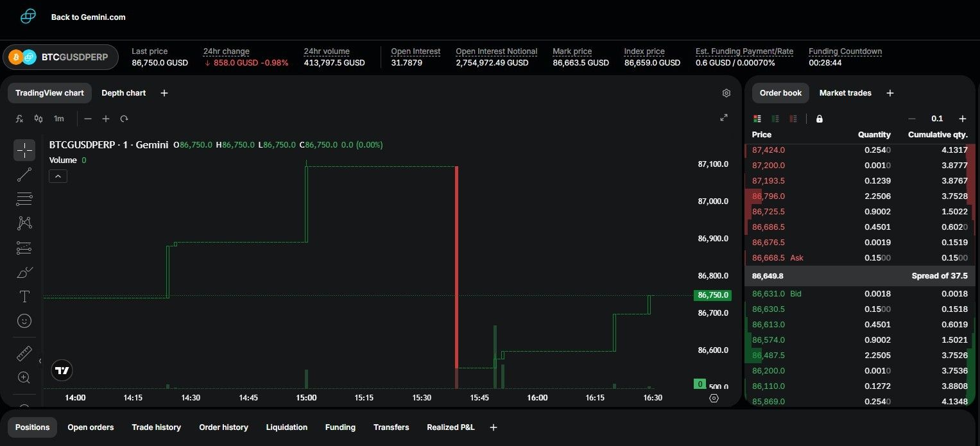Open the emoji icons tool

pyautogui.click(x=24, y=321)
